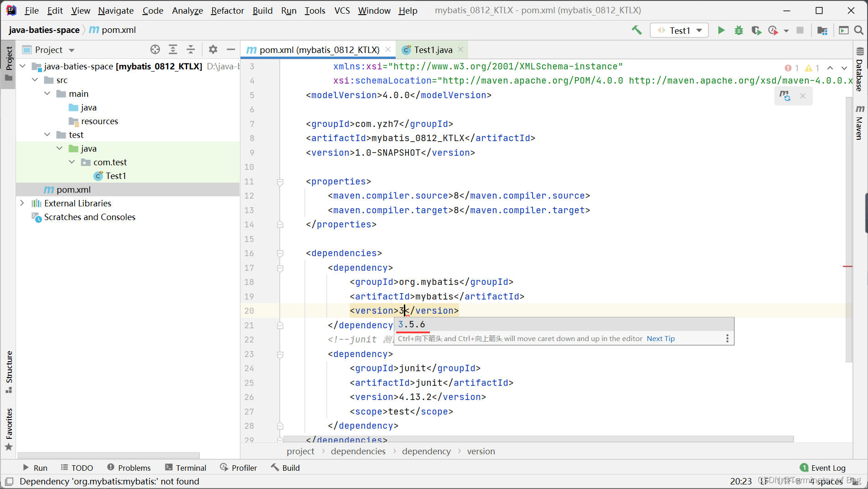Collapse the main folder node
The height and width of the screenshot is (489, 868).
[x=47, y=94]
